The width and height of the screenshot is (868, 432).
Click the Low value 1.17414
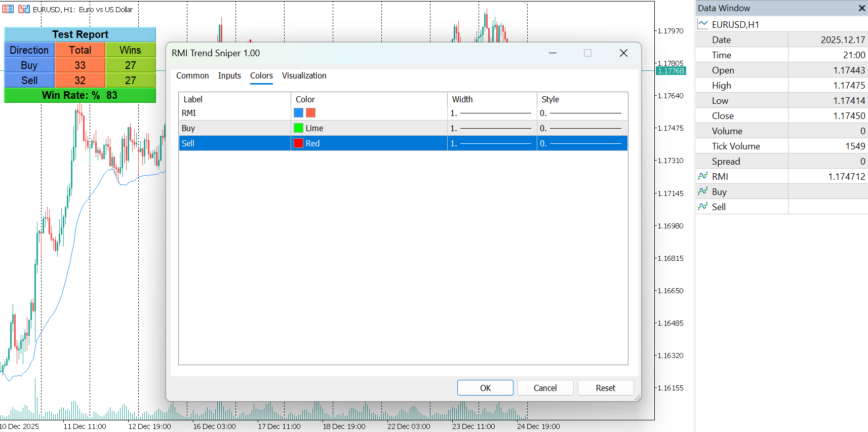[x=849, y=101]
